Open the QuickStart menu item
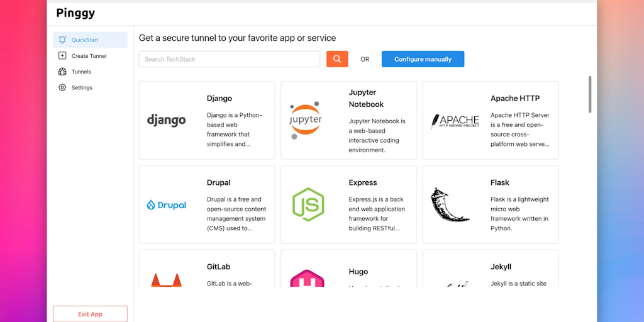Screen dimensions: 644x322 pyautogui.click(x=85, y=40)
